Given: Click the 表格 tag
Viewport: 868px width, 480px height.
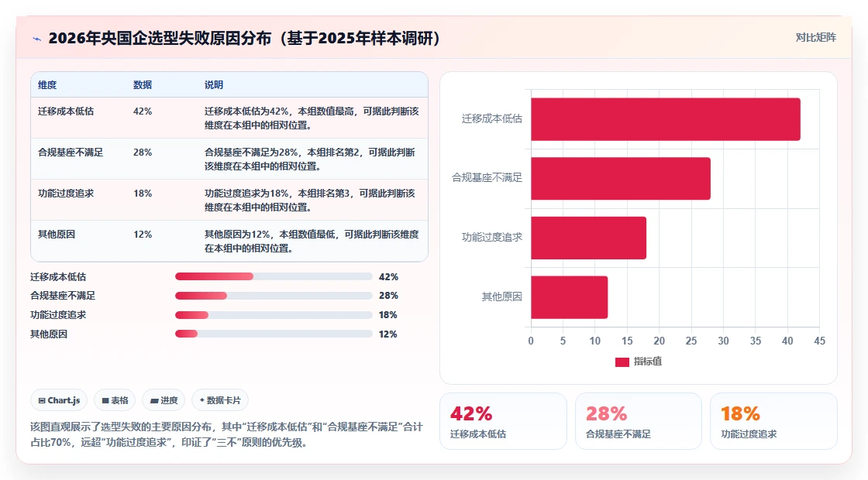Looking at the screenshot, I should (115, 400).
